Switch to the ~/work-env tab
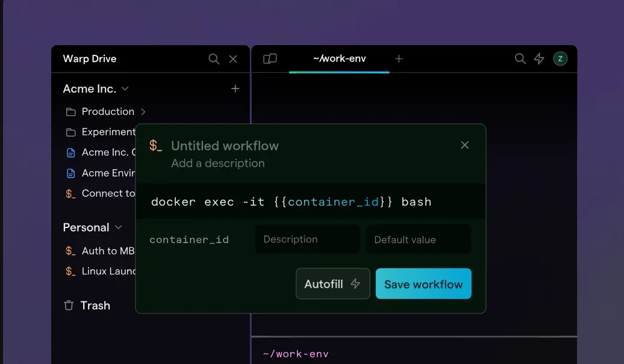Viewport: 624px width, 364px height. click(x=339, y=59)
